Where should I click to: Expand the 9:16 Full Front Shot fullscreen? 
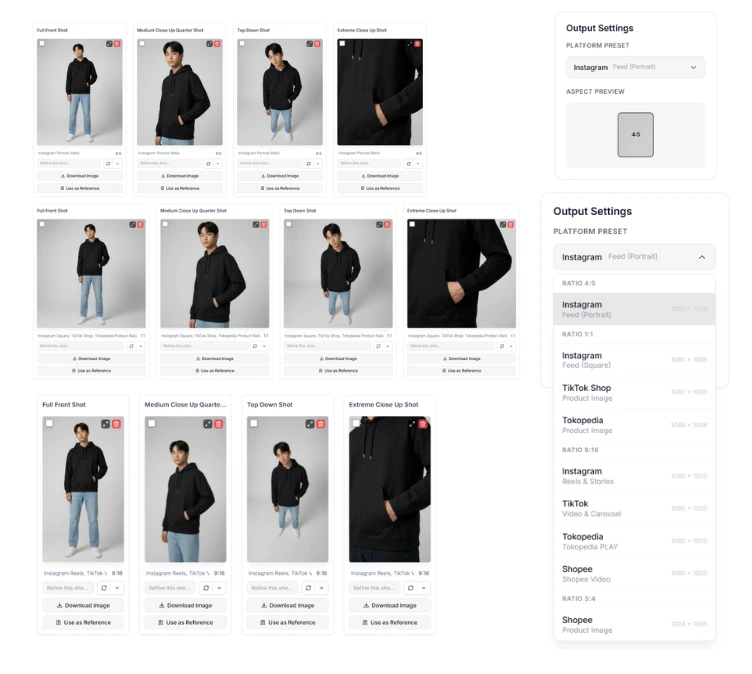pyautogui.click(x=106, y=424)
